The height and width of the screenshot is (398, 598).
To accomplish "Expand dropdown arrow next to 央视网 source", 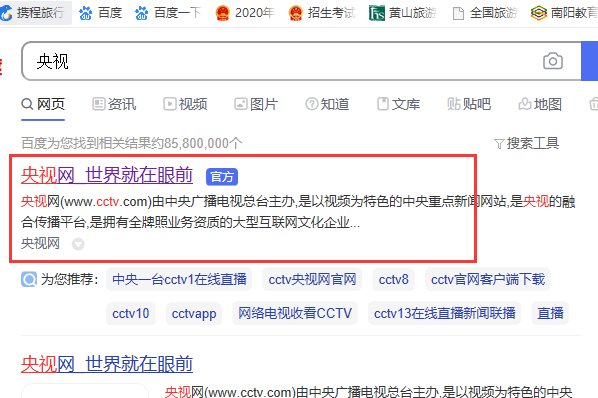I will (78, 244).
